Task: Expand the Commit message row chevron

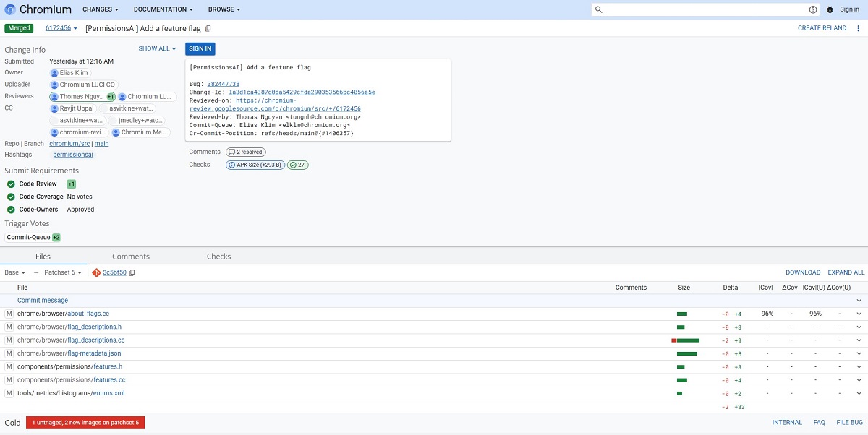Action: 859,301
